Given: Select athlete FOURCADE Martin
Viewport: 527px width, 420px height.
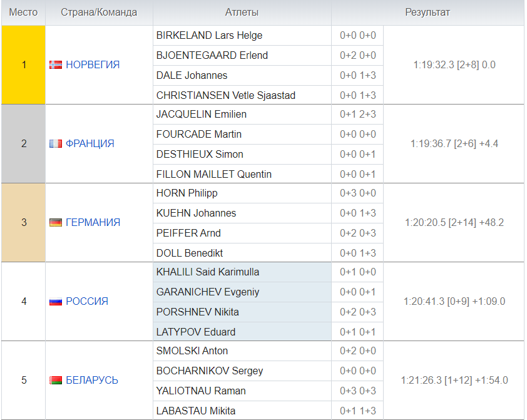Looking at the screenshot, I should (199, 135).
